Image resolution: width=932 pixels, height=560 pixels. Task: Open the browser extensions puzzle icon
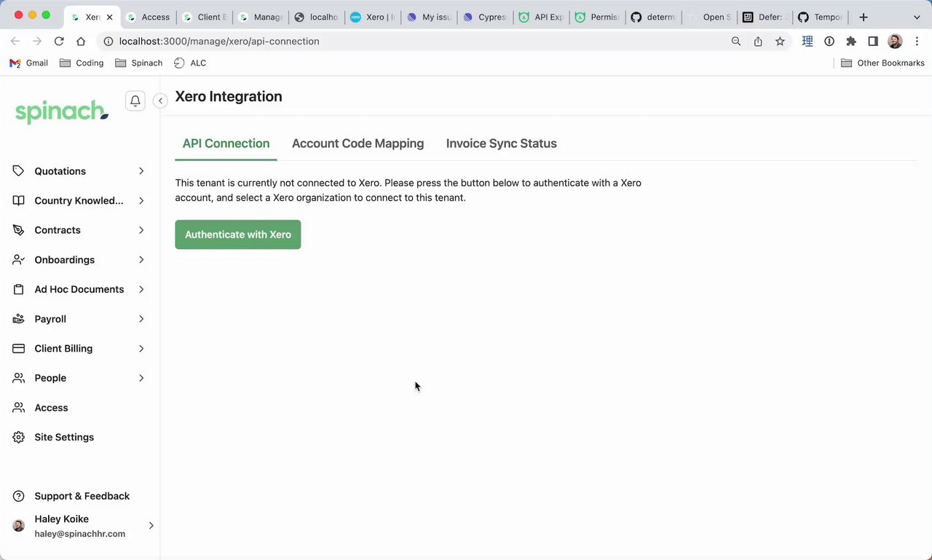pos(851,42)
